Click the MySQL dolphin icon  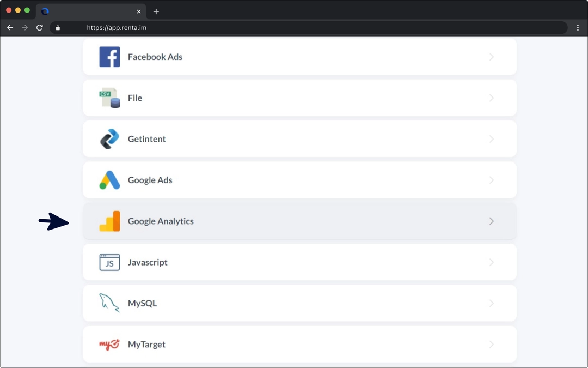[x=109, y=303]
